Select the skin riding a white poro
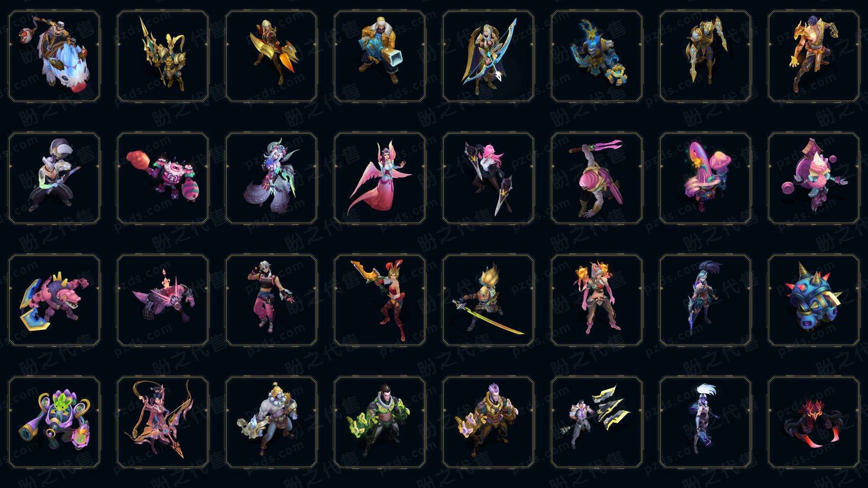868x488 pixels. click(54, 56)
